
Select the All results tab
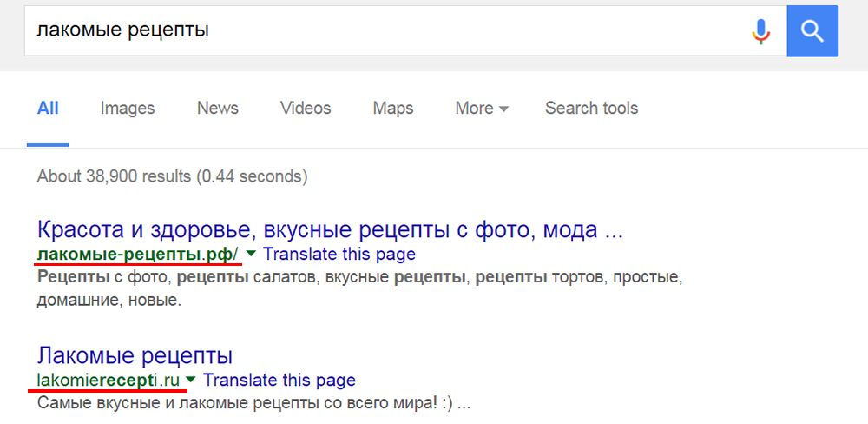point(48,109)
